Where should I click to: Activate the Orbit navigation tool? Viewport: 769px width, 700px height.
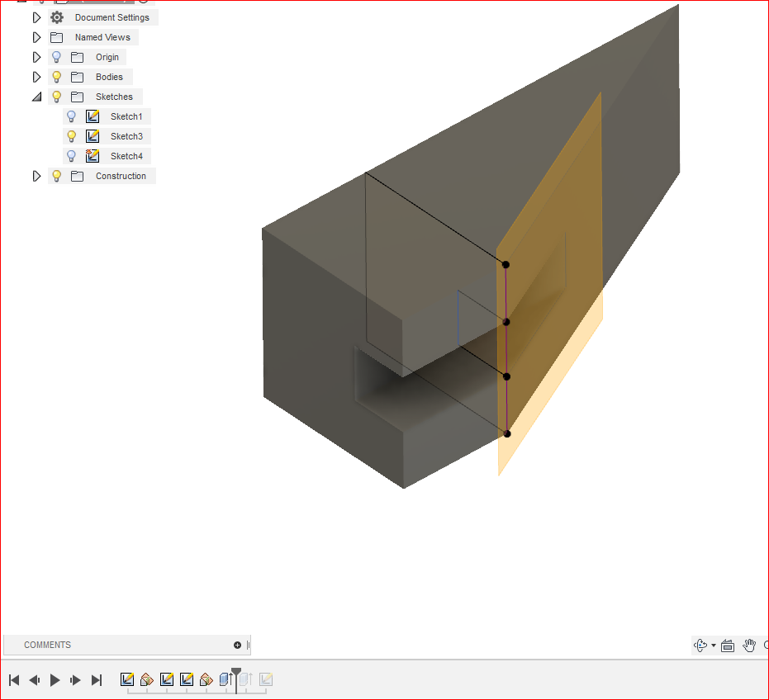pos(700,646)
